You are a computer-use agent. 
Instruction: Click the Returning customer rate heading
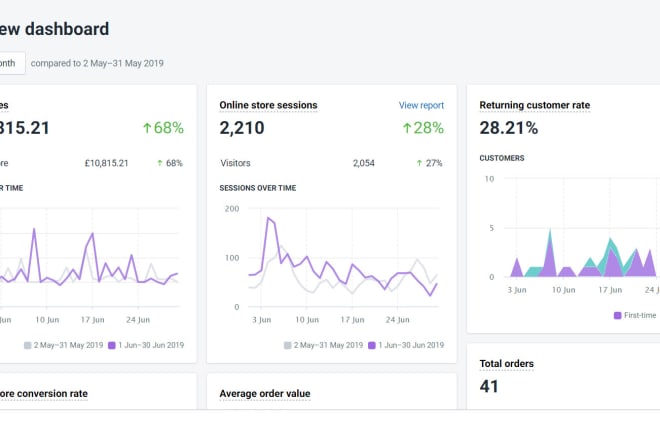click(535, 105)
